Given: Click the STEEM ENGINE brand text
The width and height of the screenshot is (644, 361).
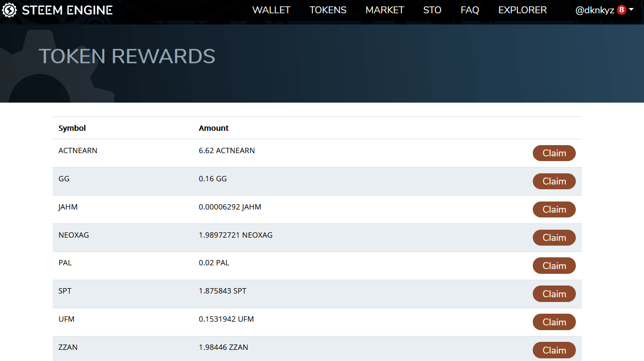Looking at the screenshot, I should [67, 10].
